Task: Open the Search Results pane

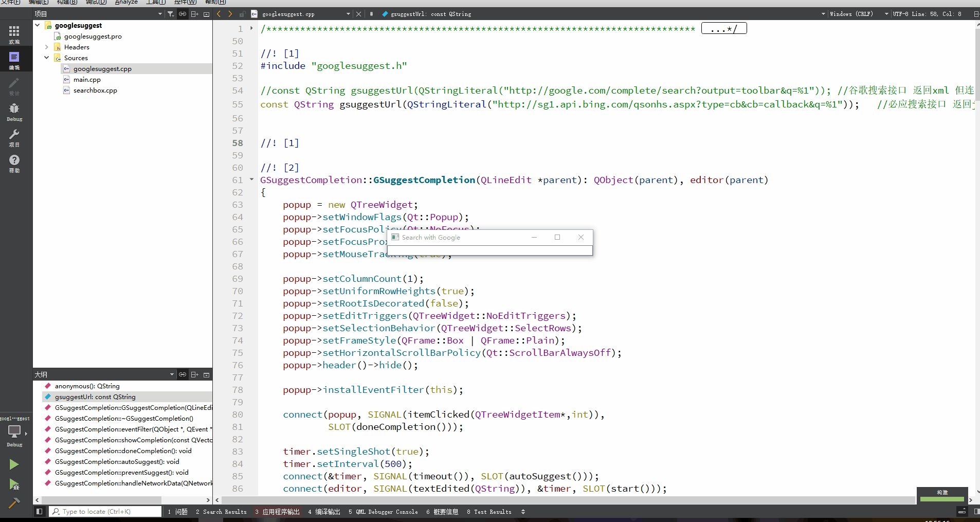Action: click(221, 512)
